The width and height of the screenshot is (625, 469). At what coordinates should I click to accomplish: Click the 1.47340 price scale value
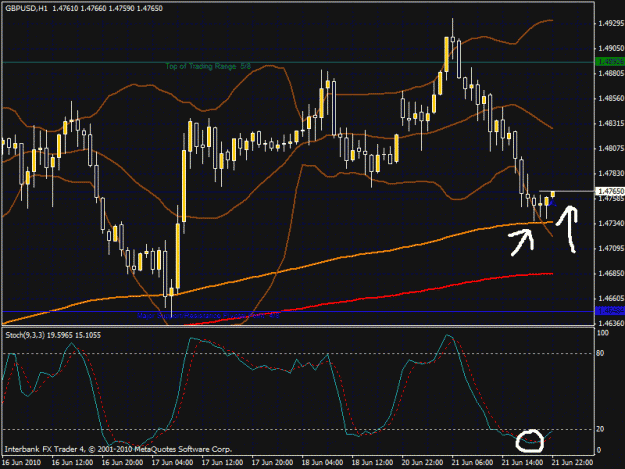(611, 224)
